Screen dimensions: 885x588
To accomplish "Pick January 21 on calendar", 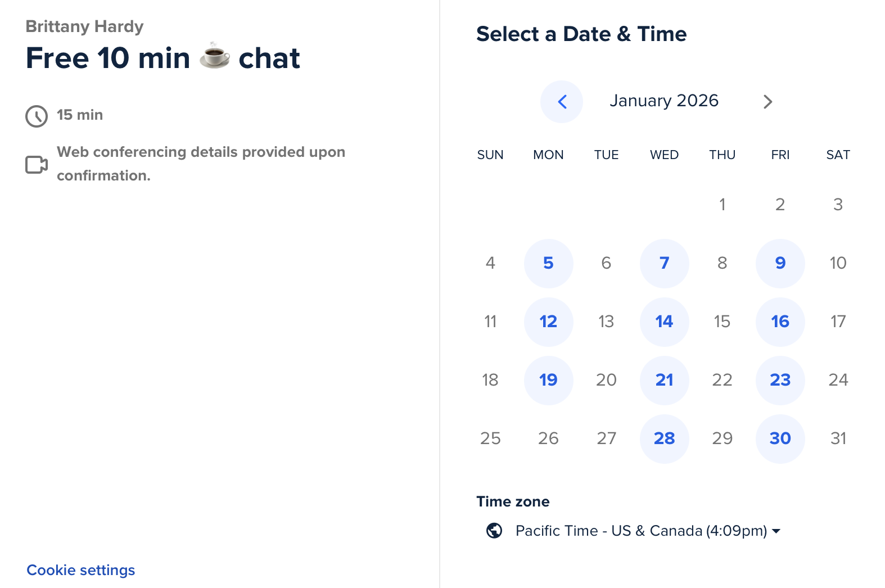I will click(664, 380).
